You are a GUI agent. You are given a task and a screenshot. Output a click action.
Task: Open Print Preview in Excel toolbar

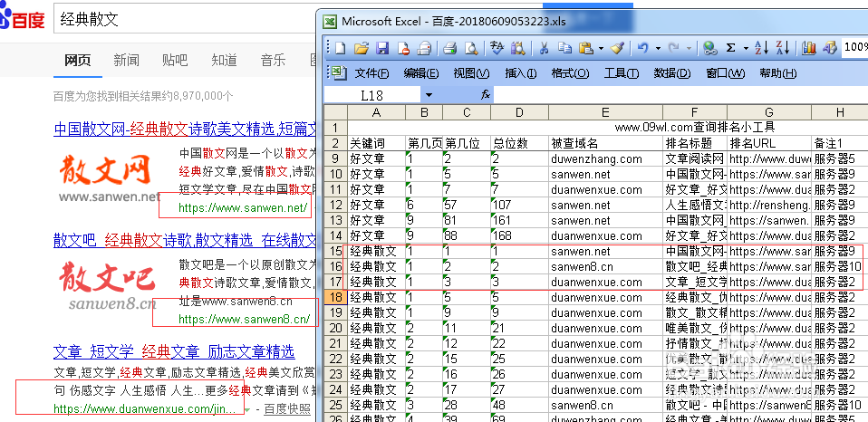(471, 48)
